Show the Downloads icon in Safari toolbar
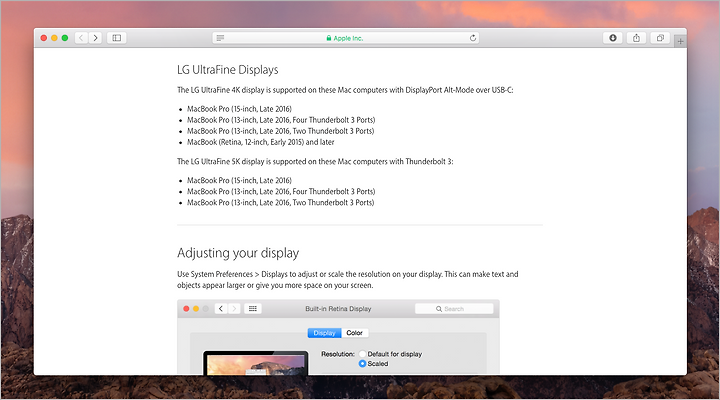Screen dimensions: 720x400 click(613, 38)
